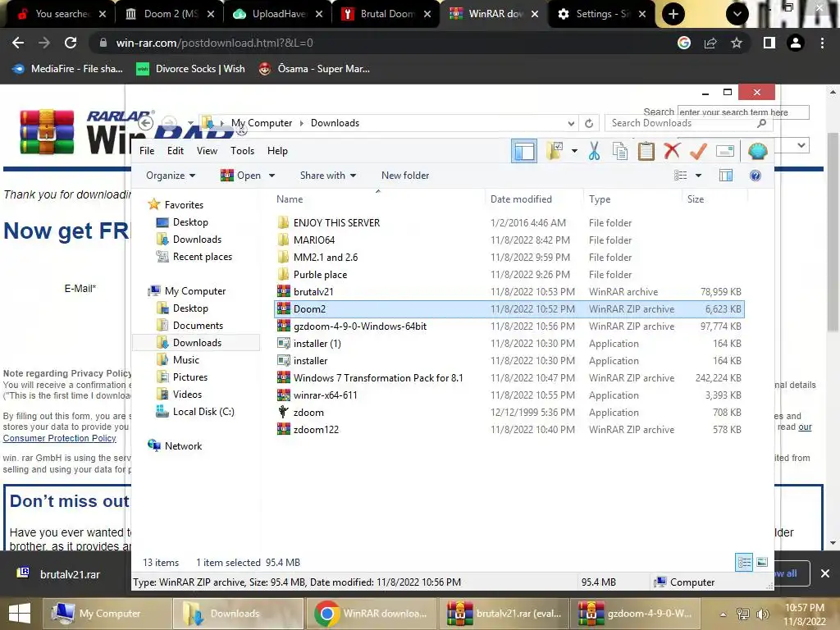This screenshot has height=630, width=840.
Task: Follow the Consumer Protection Policy link
Action: (x=59, y=438)
